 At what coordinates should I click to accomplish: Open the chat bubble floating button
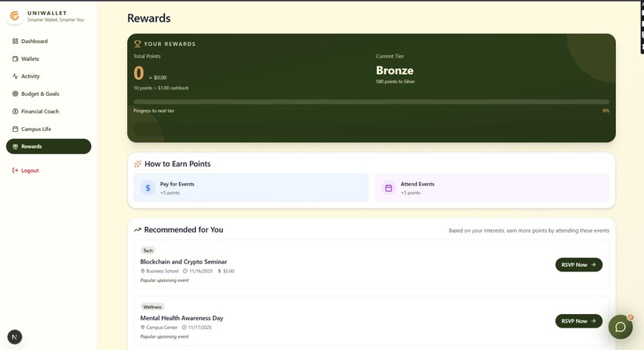(x=620, y=327)
